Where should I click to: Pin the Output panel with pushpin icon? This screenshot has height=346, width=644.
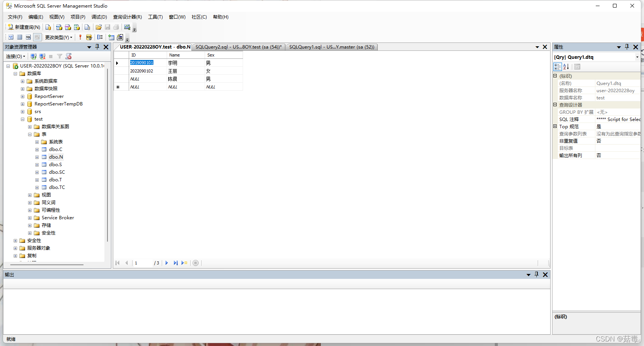tap(537, 274)
